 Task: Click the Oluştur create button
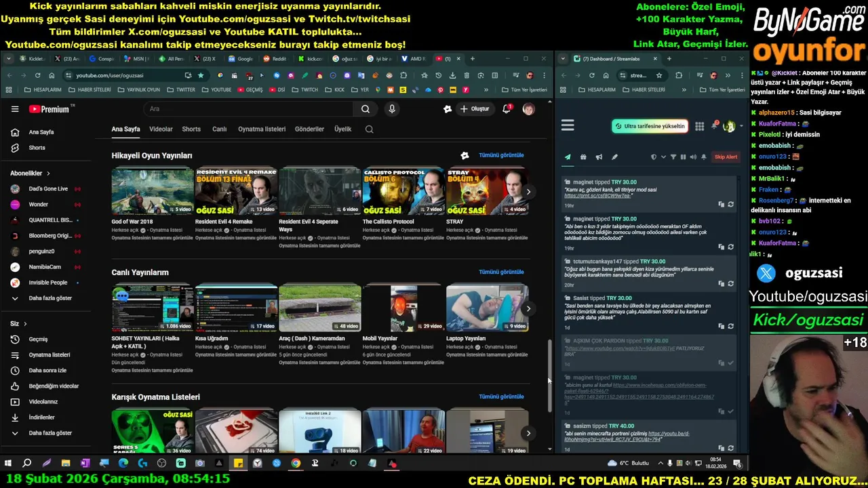click(475, 109)
